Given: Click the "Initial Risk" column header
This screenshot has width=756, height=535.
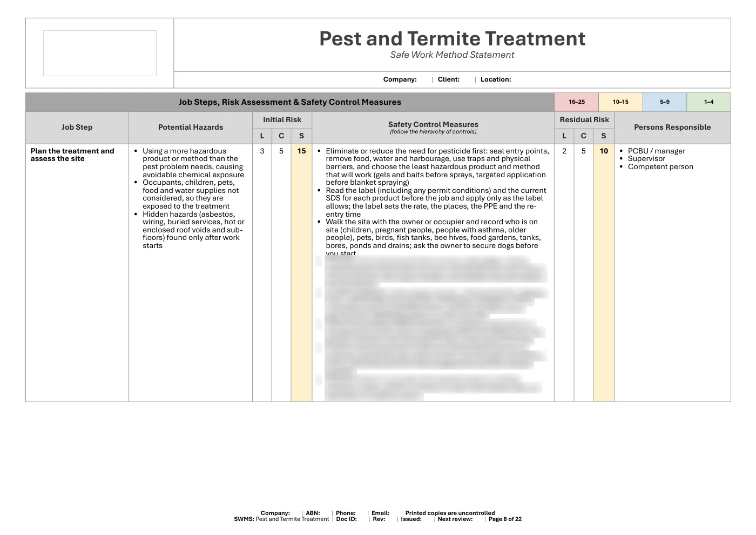Looking at the screenshot, I should pyautogui.click(x=282, y=120).
